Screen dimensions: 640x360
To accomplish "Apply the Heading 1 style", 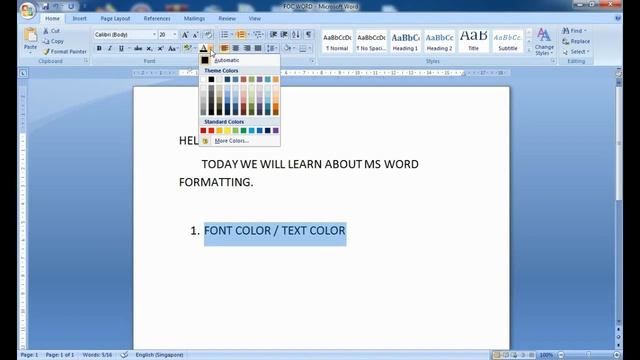I will [x=405, y=41].
